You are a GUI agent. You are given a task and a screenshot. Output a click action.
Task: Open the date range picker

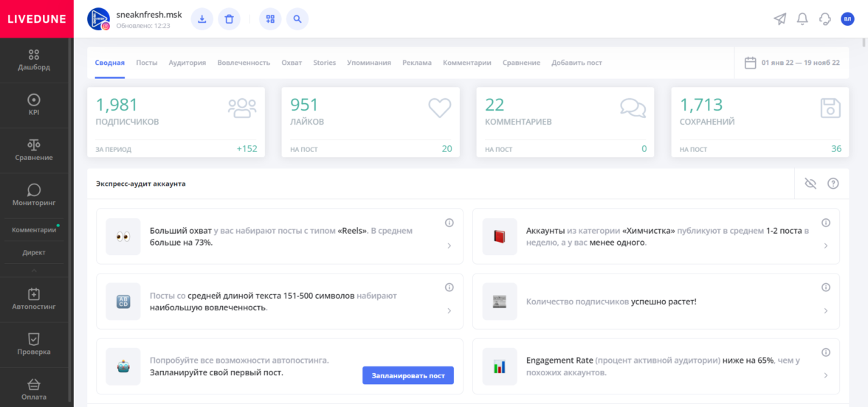click(792, 63)
